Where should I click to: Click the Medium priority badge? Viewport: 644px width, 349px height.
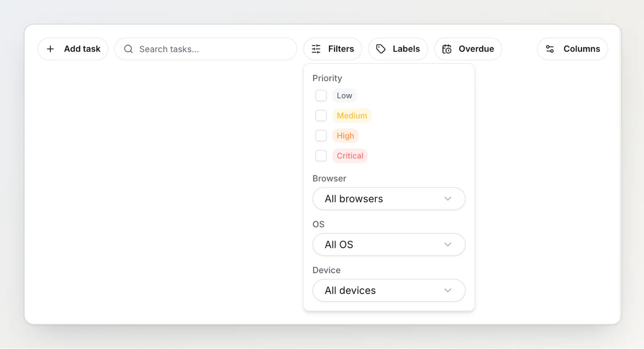[352, 116]
